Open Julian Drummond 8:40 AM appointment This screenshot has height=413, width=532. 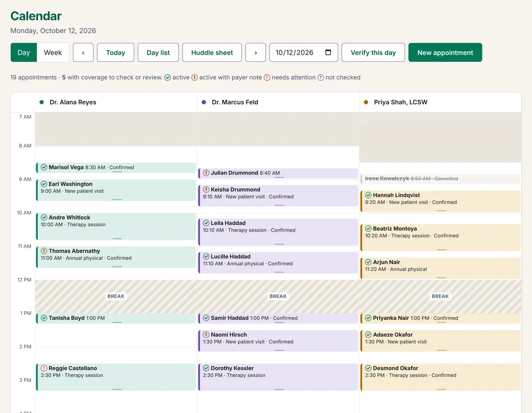click(278, 173)
